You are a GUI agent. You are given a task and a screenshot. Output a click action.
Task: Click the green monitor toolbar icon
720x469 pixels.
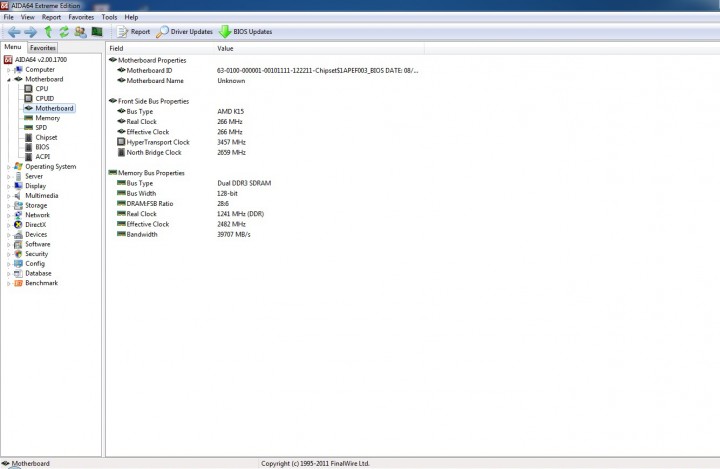coord(97,31)
